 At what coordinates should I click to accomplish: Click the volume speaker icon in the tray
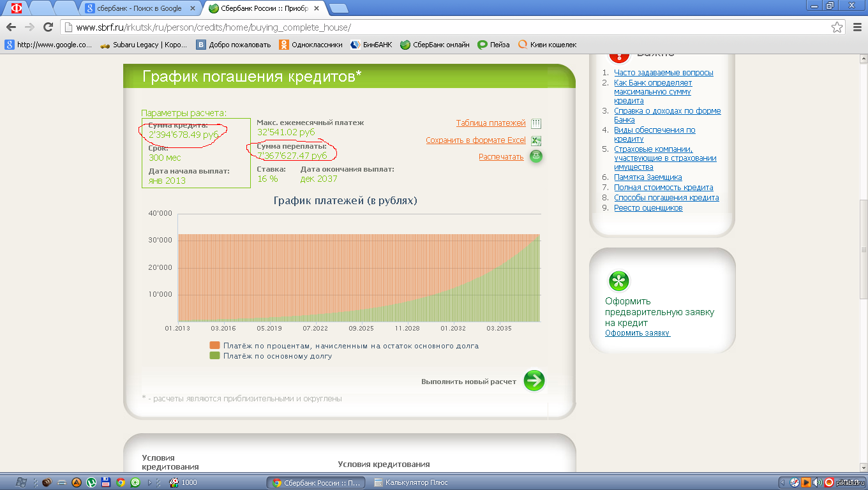818,482
